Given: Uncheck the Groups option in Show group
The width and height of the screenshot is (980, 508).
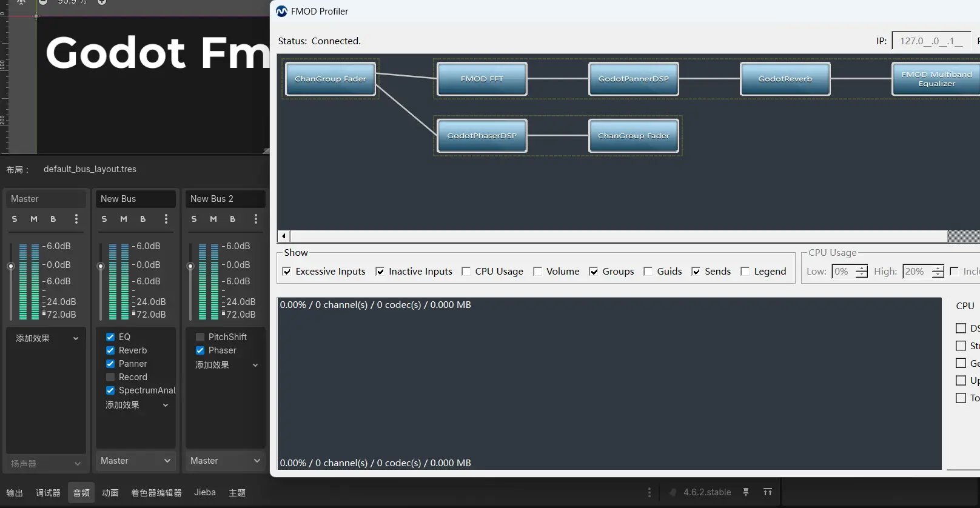Looking at the screenshot, I should [594, 272].
